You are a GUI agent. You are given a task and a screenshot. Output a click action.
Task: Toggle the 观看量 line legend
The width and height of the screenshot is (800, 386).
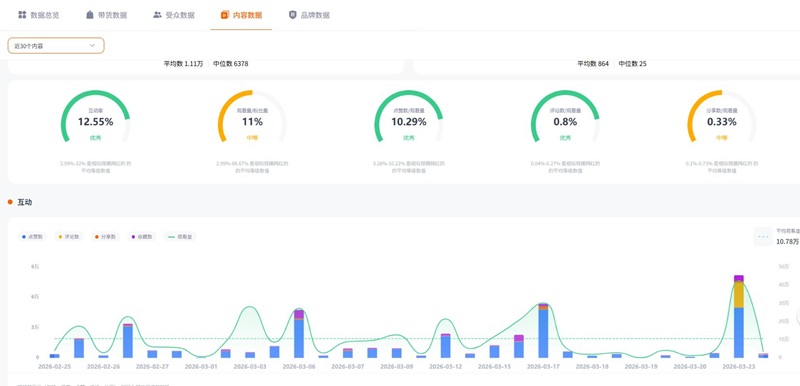pos(180,237)
